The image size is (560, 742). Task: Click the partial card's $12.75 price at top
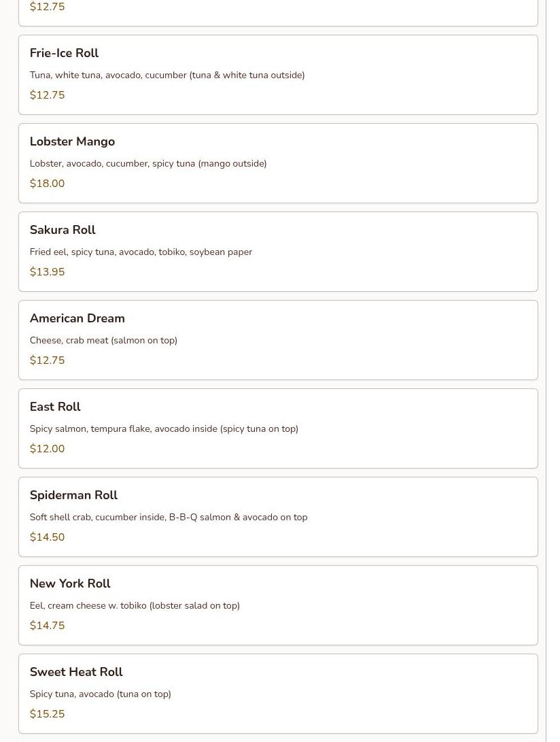coord(48,7)
